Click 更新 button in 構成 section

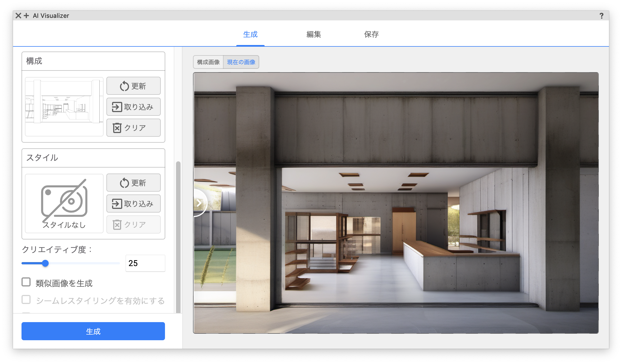(134, 86)
